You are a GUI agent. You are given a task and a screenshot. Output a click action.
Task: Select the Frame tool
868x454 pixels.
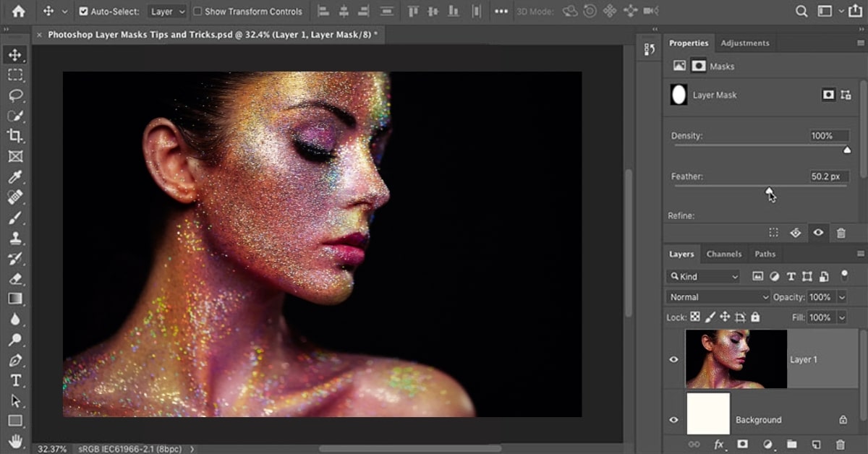point(15,156)
